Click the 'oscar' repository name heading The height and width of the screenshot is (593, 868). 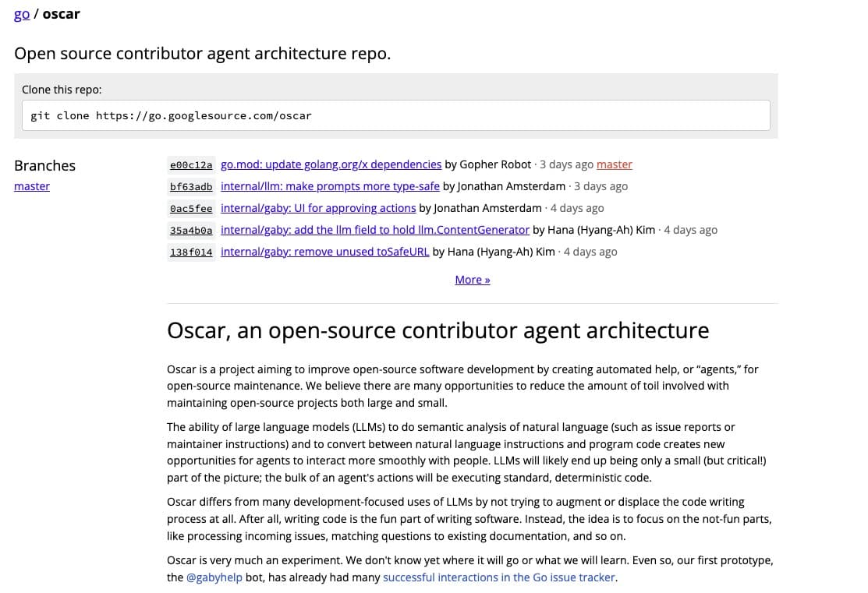pos(62,14)
